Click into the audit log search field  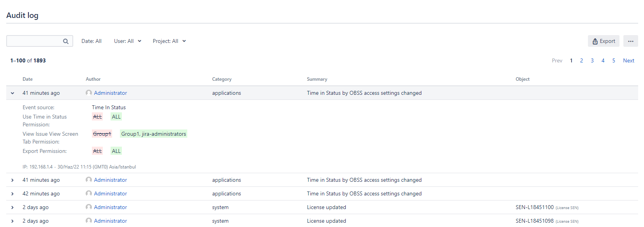[x=34, y=41]
